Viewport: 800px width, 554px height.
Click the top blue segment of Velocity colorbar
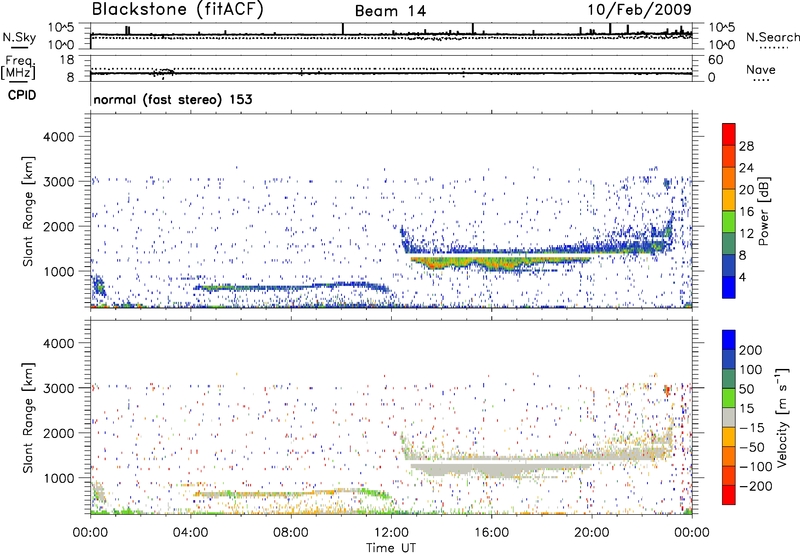[x=729, y=340]
